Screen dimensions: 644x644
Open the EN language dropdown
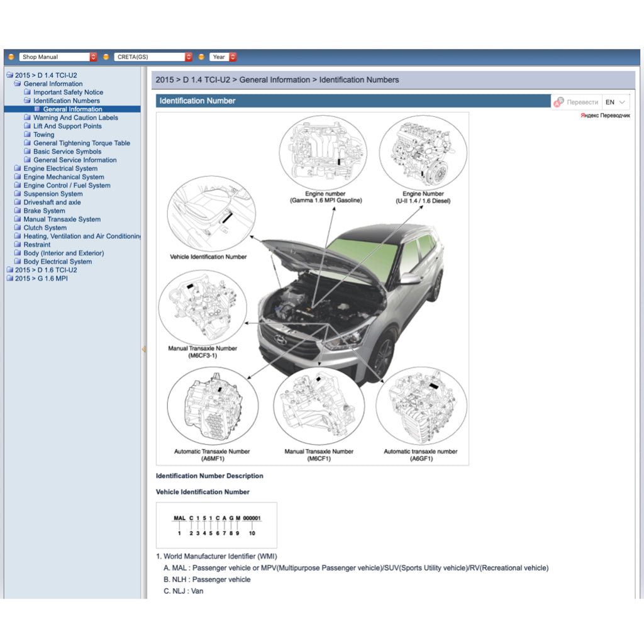coord(614,102)
